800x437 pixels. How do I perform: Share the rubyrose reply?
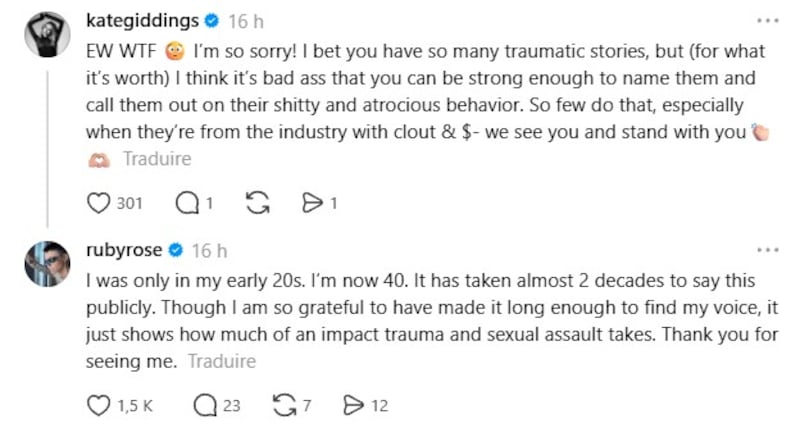coord(352,405)
